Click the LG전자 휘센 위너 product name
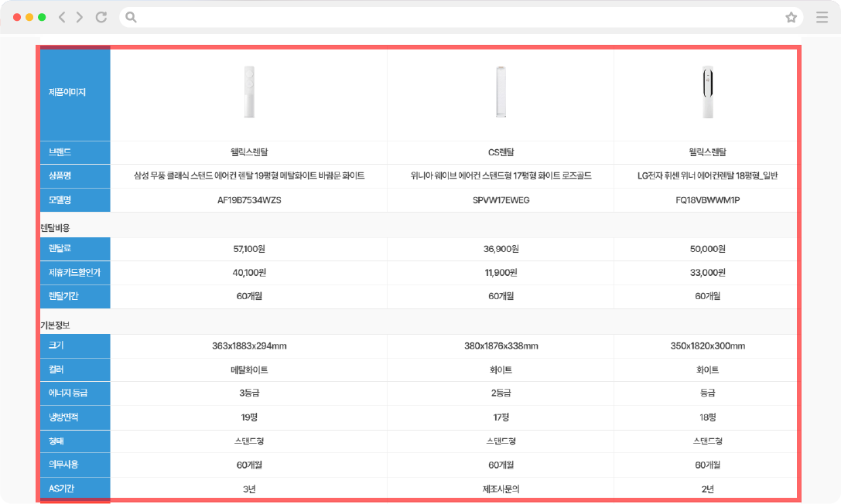The height and width of the screenshot is (504, 841). (x=707, y=176)
